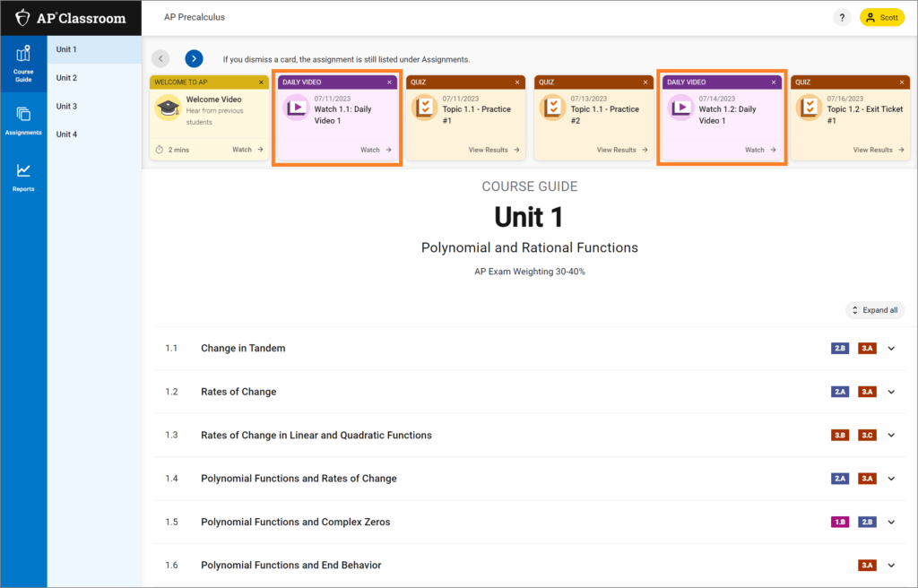918x588 pixels.
Task: Open Rates of Change in Linear and Quadratic Functions
Action: 316,435
